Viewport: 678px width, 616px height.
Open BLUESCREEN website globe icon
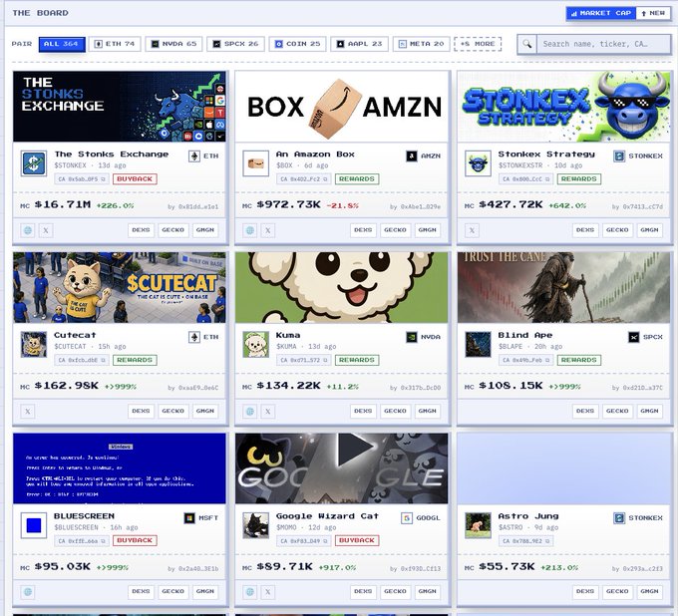[28, 591]
